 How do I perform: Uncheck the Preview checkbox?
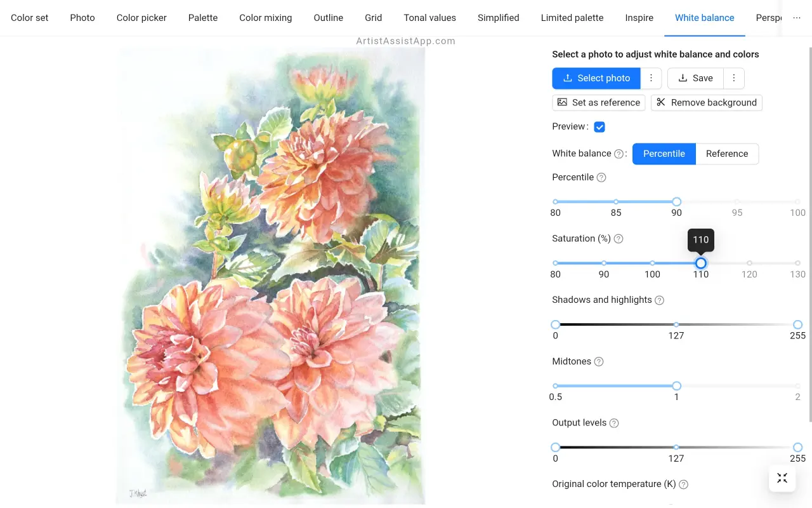coord(599,127)
